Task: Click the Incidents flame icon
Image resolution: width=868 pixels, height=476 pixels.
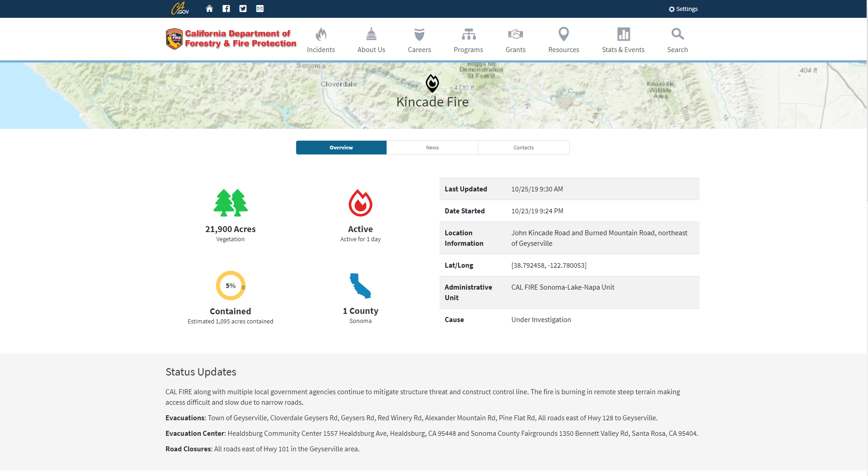Action: pyautogui.click(x=321, y=34)
